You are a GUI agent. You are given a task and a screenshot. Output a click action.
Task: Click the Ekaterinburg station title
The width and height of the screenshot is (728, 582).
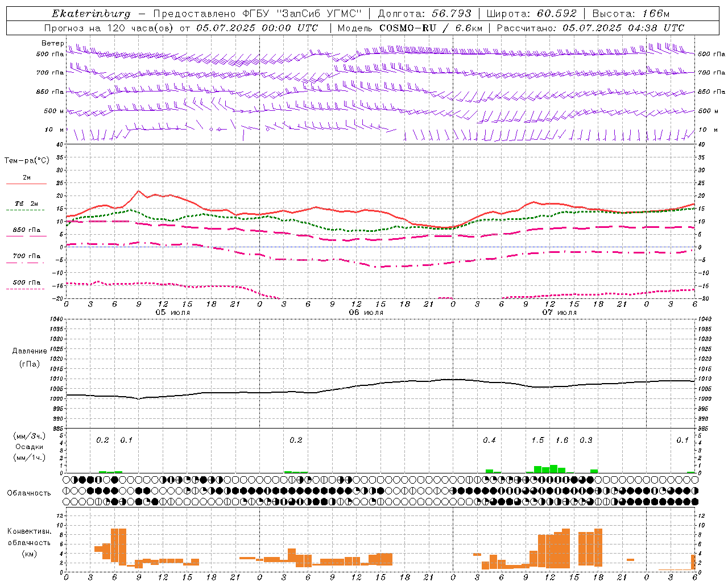tap(91, 14)
